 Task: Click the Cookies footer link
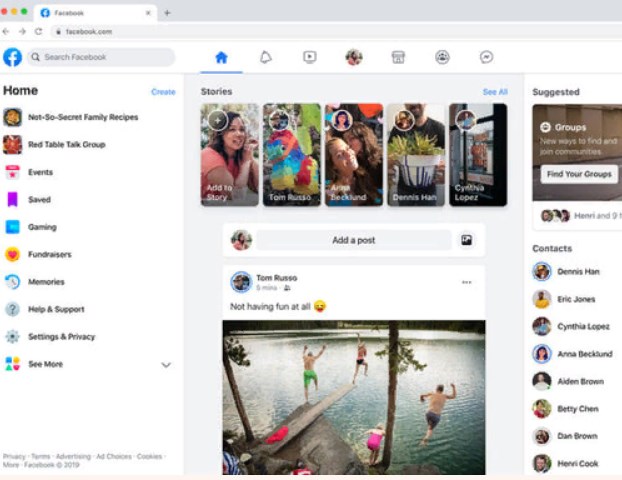(x=149, y=456)
